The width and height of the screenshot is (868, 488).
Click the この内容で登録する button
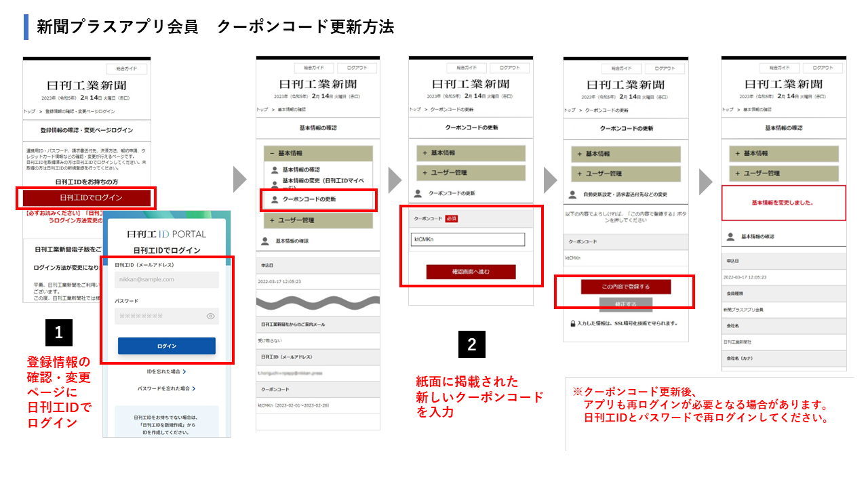point(626,287)
